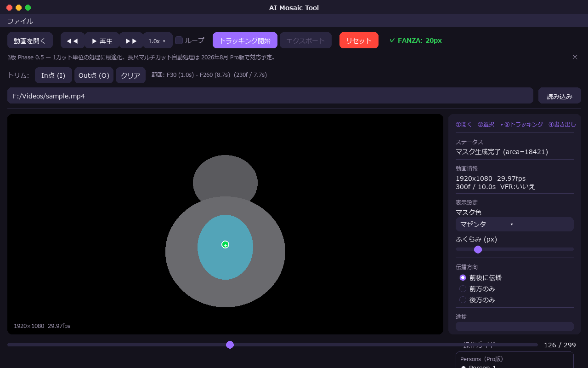Dismiss the beta notice with the X icon
Screen dimensions: 588x368
(575, 57)
